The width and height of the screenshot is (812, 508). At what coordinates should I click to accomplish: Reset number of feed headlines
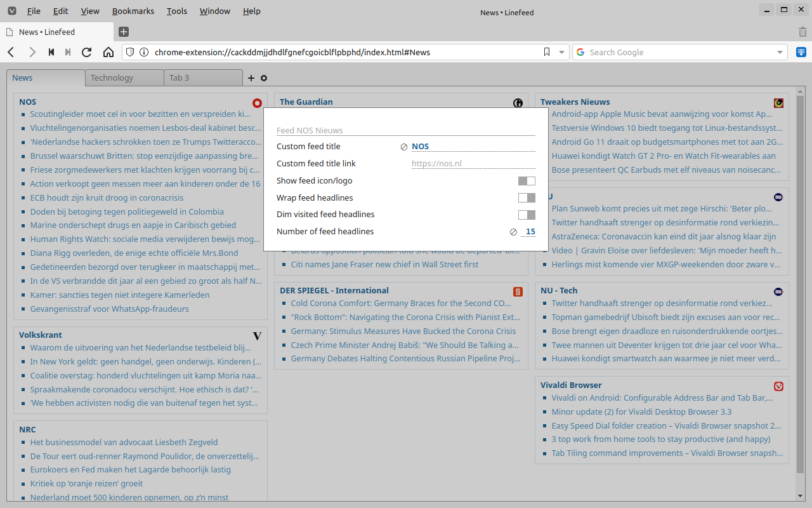click(513, 232)
